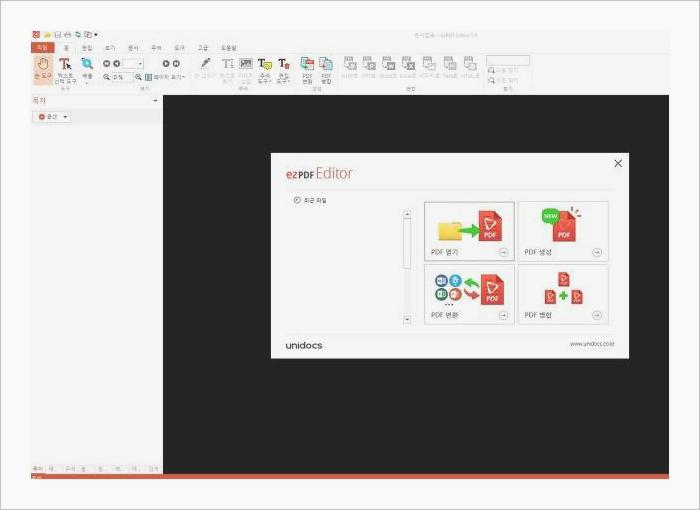Click the zoom percentage input field
This screenshot has height=510, width=700.
pyautogui.click(x=122, y=77)
